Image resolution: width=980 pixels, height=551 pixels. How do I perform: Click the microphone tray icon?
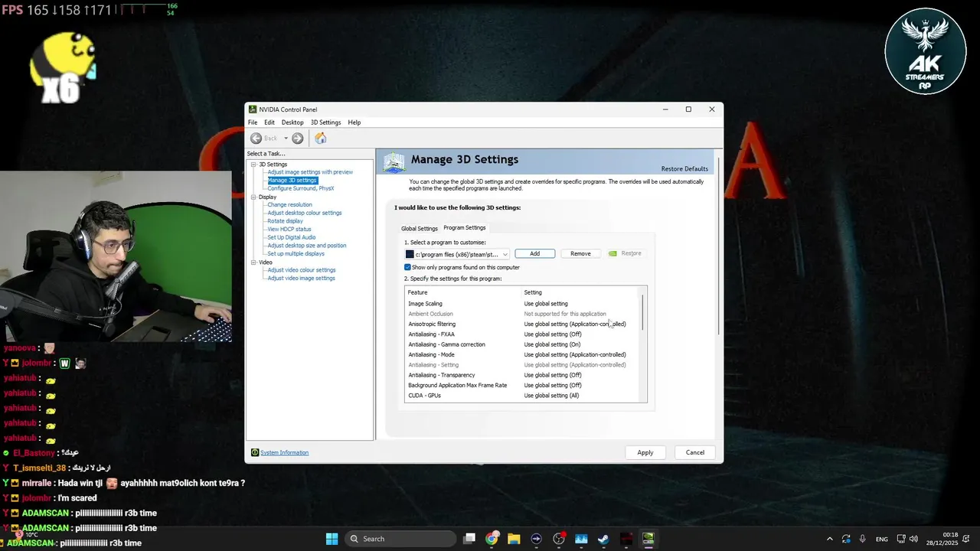863,539
